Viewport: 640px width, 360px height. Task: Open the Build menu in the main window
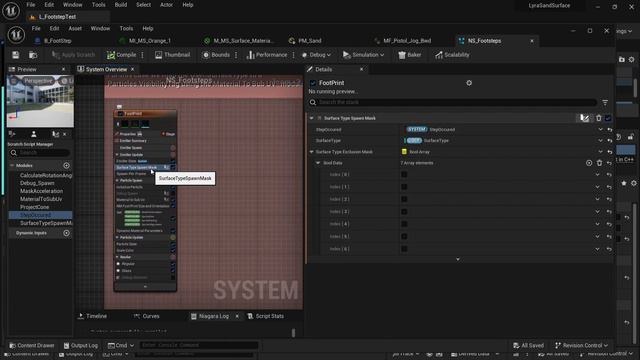click(121, 5)
